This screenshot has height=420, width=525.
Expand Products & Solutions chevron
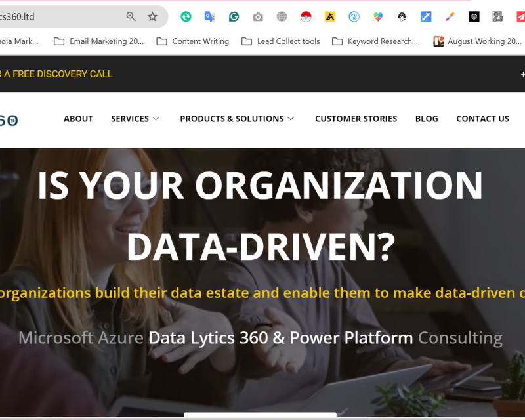click(x=291, y=119)
